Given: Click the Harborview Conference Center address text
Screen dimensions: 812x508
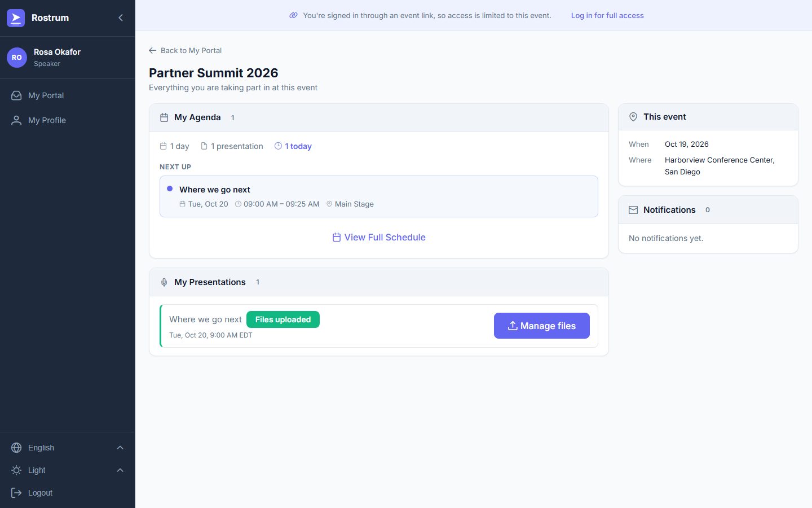Looking at the screenshot, I should pos(720,166).
